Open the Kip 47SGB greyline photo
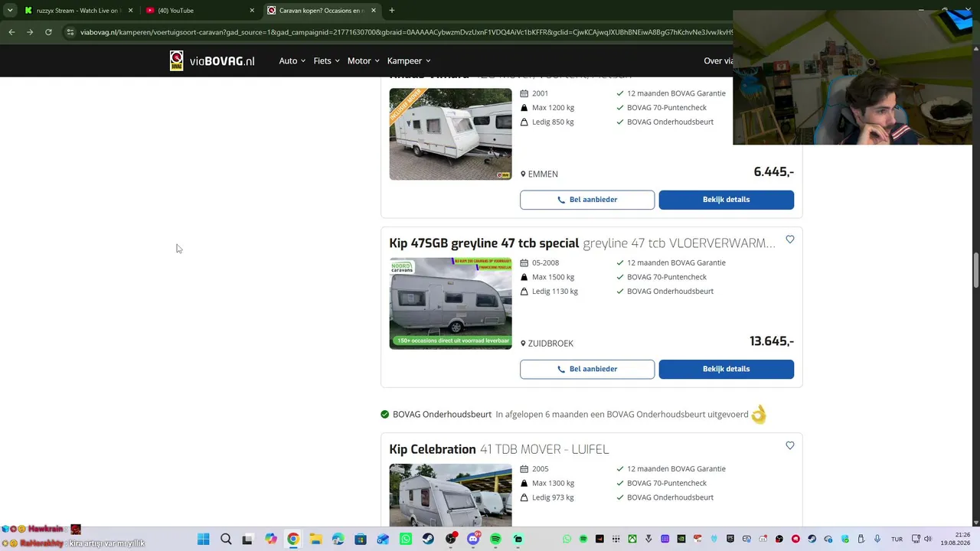Screen dimensions: 980x551 (x=450, y=303)
